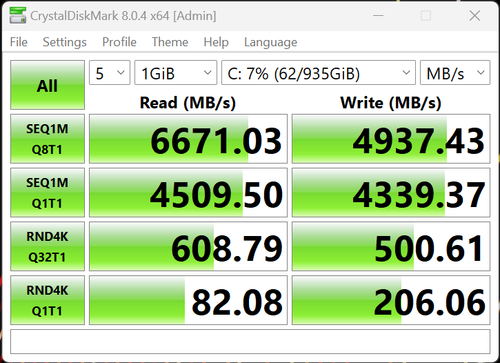Click the 206.06 random write result
The height and width of the screenshot is (363, 500).
pyautogui.click(x=391, y=300)
